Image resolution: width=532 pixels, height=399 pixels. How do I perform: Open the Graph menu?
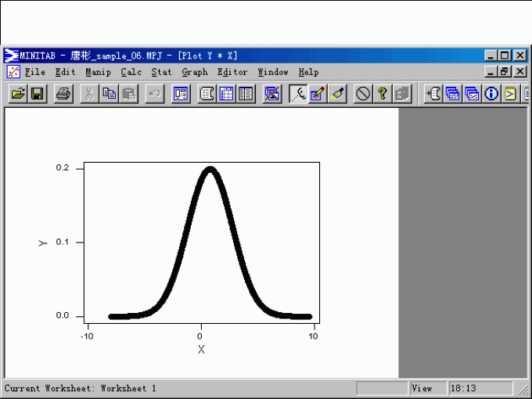(x=195, y=72)
